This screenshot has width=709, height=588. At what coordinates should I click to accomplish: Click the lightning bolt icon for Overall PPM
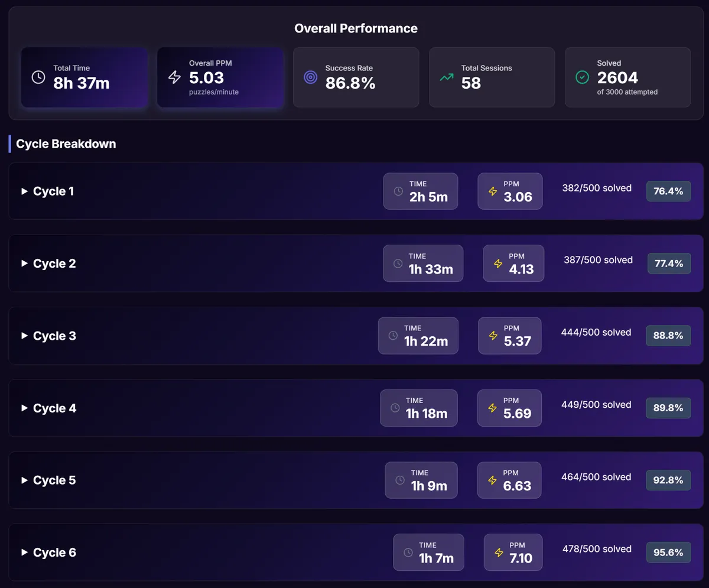point(174,77)
